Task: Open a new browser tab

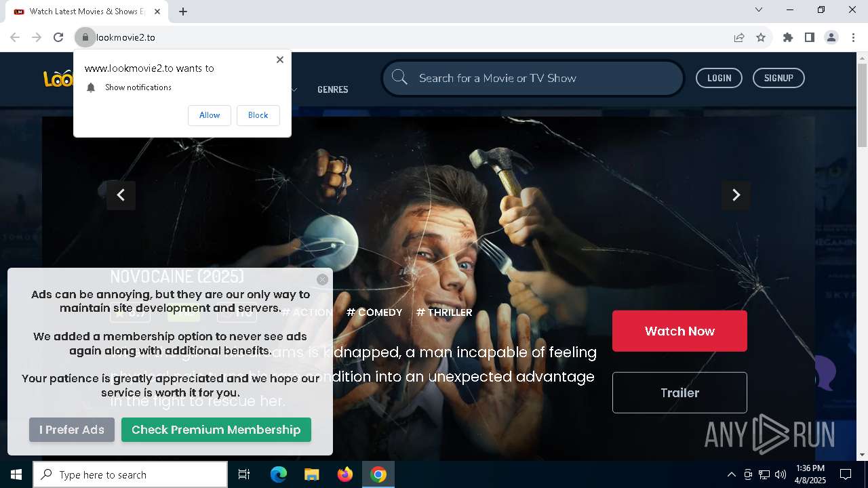Action: point(183,12)
